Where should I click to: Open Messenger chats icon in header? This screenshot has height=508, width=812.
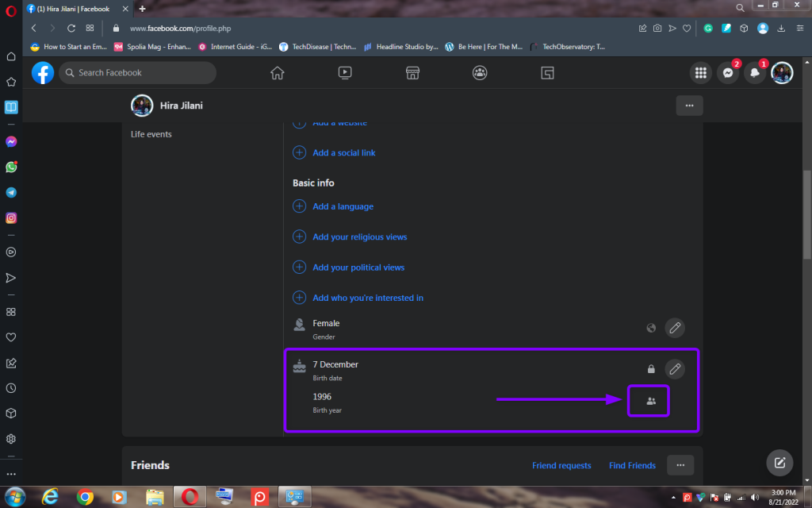click(727, 73)
